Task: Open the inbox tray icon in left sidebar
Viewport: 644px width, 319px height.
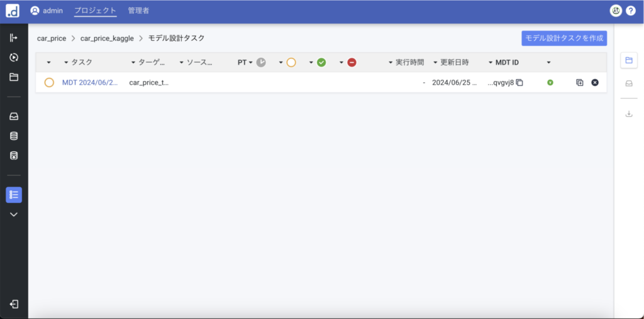Action: (x=14, y=116)
